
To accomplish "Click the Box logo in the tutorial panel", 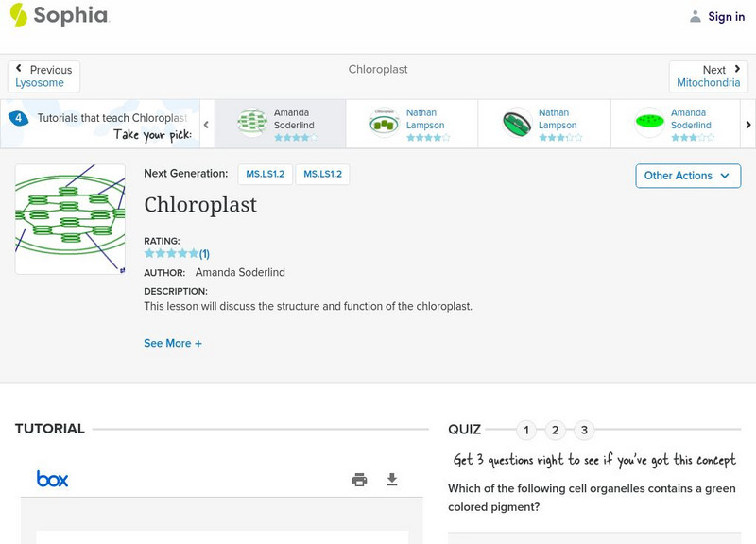I will pyautogui.click(x=52, y=480).
